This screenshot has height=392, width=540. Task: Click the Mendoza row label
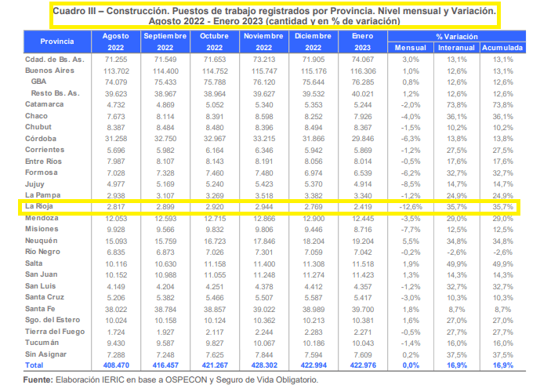tap(42, 218)
